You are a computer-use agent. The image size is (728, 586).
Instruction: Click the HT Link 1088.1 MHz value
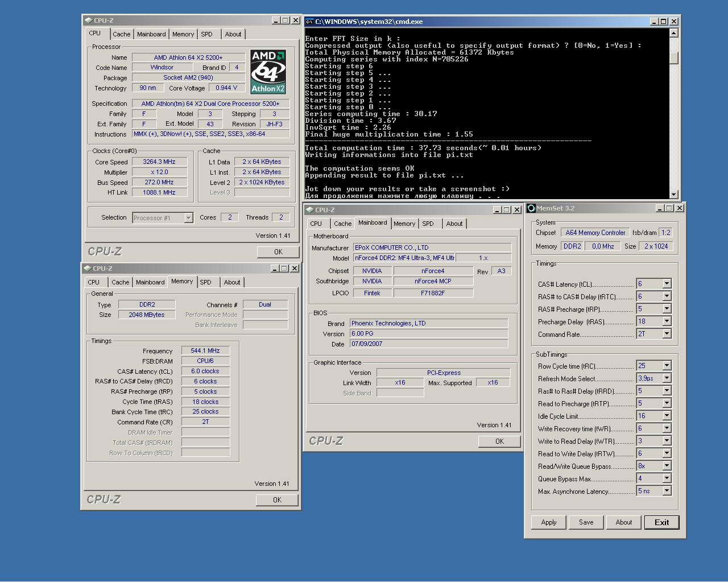(159, 192)
